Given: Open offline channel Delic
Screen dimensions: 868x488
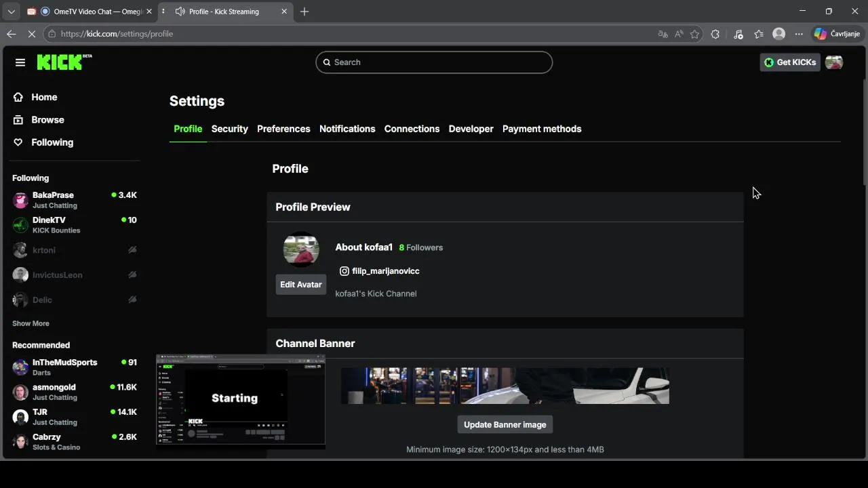Looking at the screenshot, I should tap(75, 300).
